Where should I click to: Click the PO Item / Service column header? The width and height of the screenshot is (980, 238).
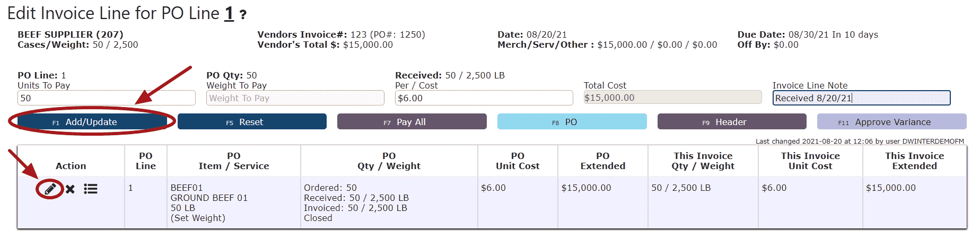(234, 161)
